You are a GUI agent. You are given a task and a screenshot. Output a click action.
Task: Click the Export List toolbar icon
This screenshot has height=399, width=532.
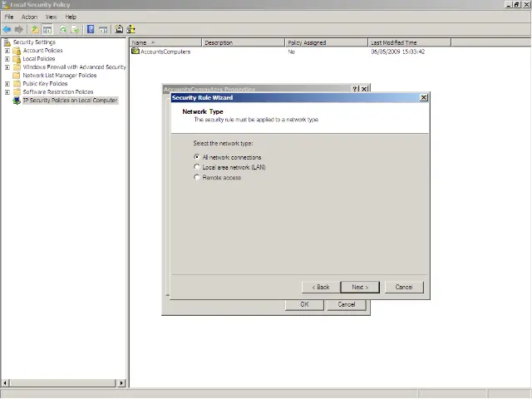tap(76, 29)
